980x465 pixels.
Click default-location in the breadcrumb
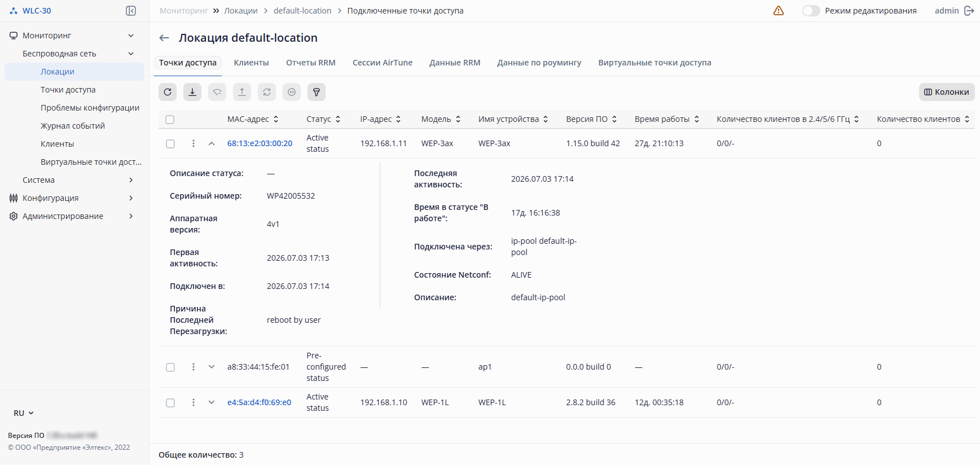302,11
